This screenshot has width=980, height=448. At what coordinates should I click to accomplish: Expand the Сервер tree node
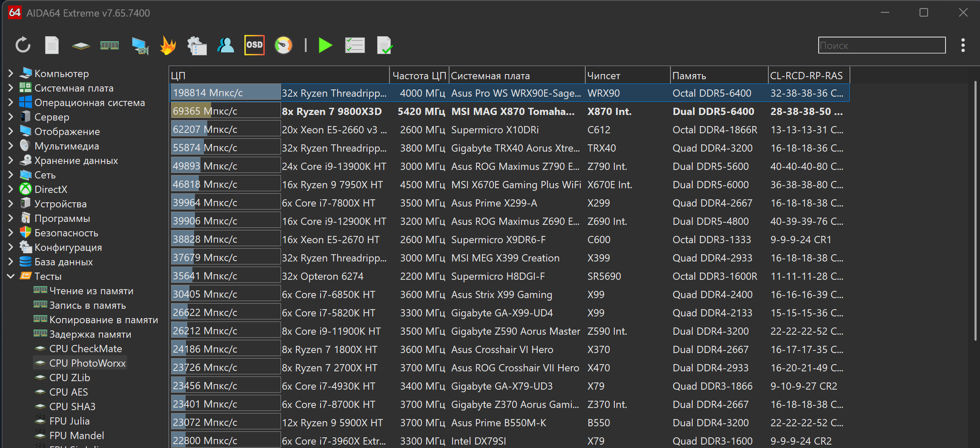(11, 117)
